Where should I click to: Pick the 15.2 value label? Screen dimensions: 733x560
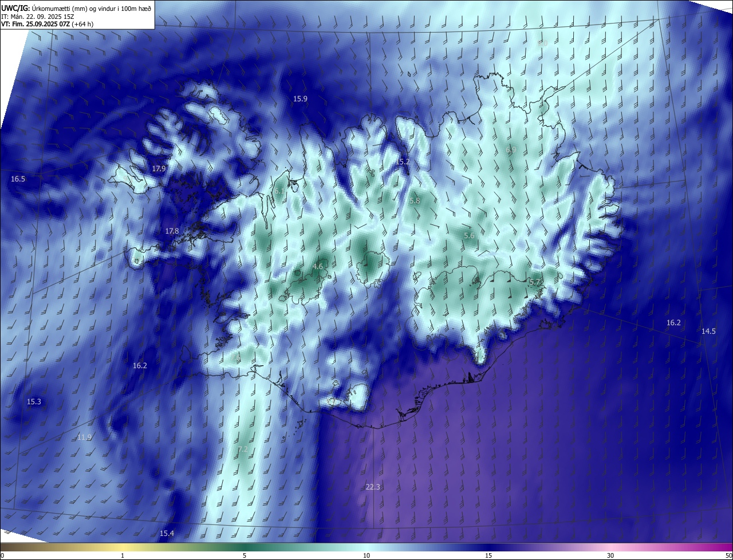click(403, 161)
